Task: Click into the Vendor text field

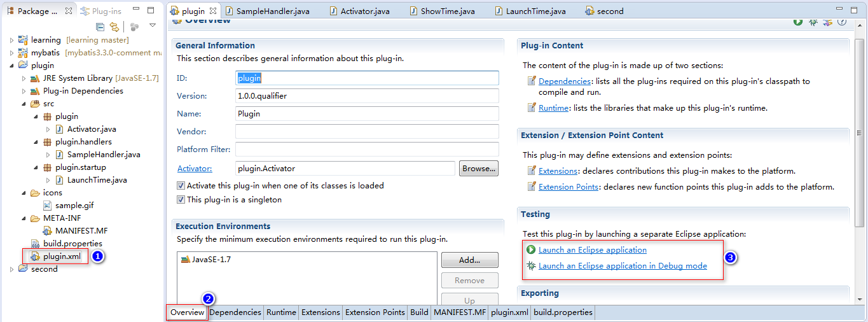Action: pyautogui.click(x=367, y=132)
